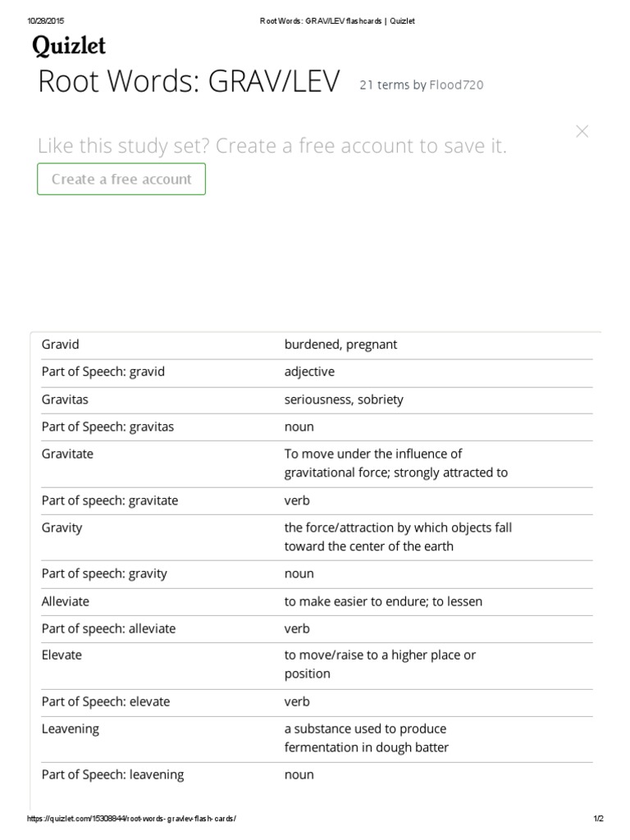Select 'Part of Speech: gravid' card

pos(103,372)
